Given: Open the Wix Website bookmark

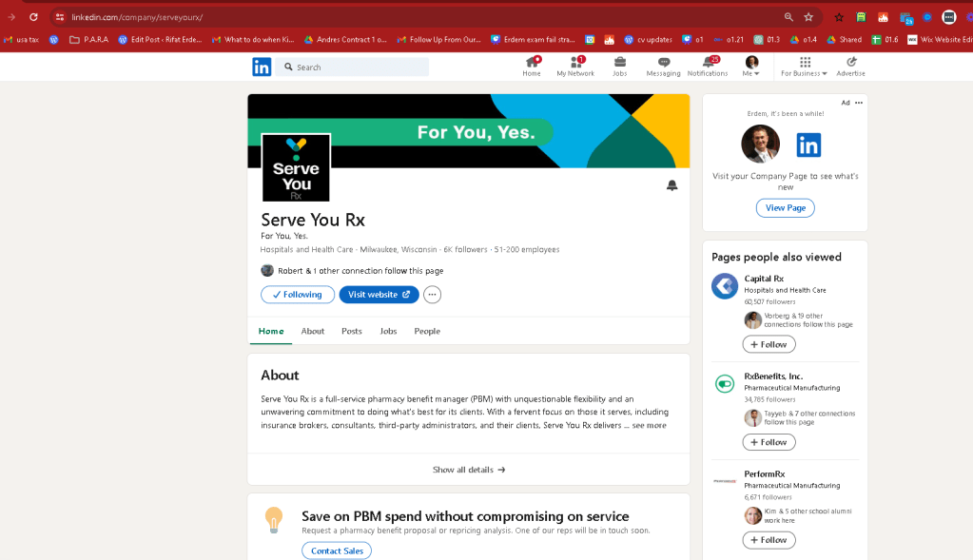Looking at the screenshot, I should click(x=940, y=40).
